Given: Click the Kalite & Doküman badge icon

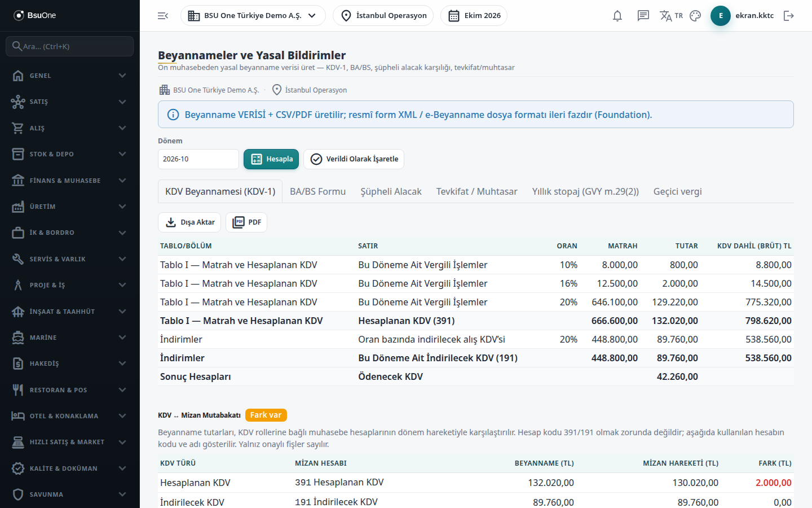Looking at the screenshot, I should click(x=18, y=468).
